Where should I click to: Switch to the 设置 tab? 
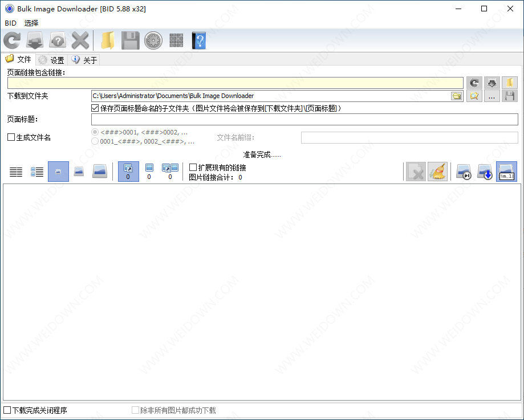51,60
